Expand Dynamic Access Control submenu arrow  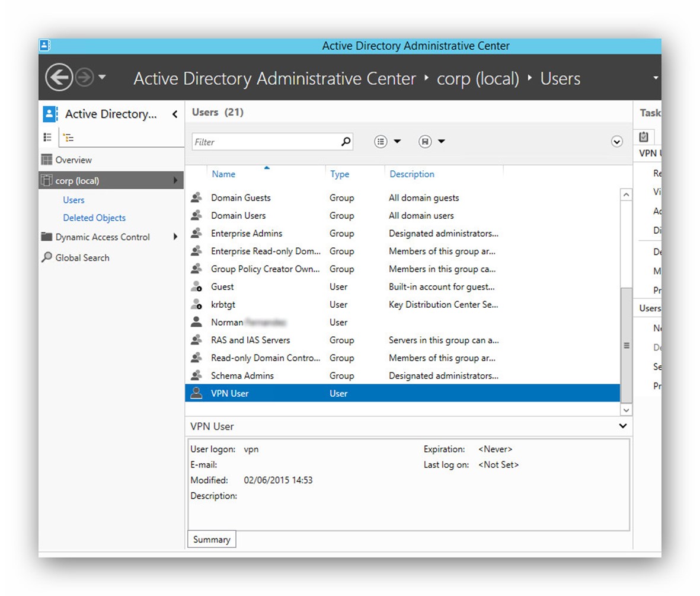[x=175, y=237]
